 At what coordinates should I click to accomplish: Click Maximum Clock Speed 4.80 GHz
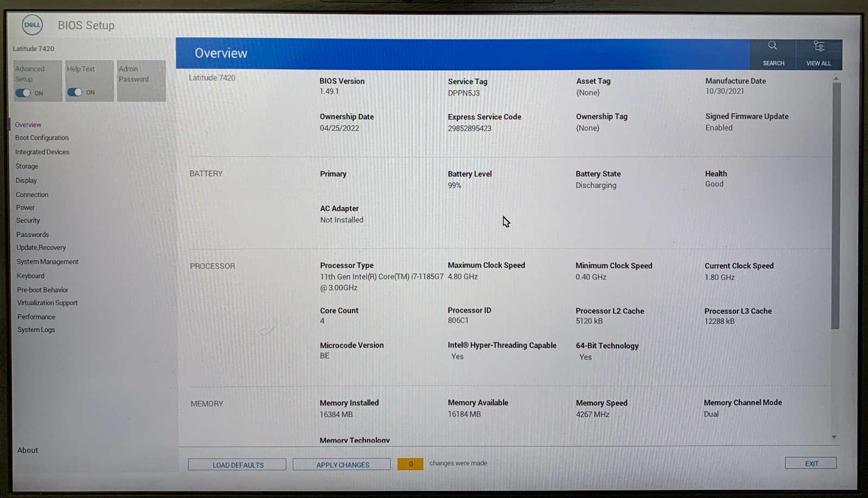[x=463, y=277]
